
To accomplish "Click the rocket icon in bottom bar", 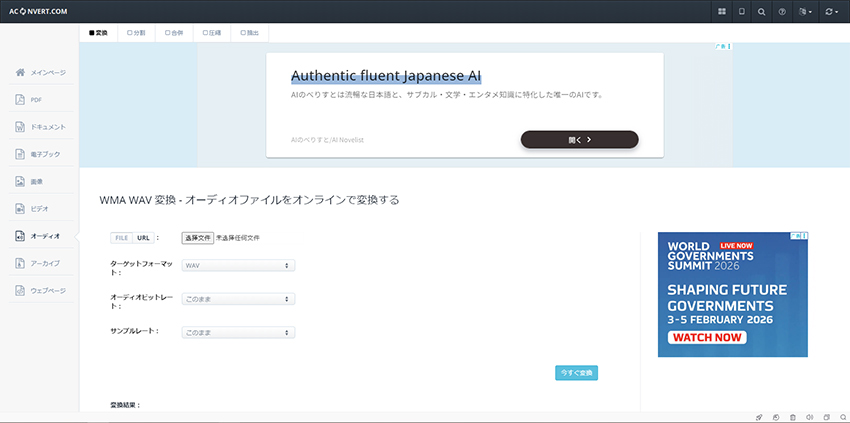I will [759, 416].
